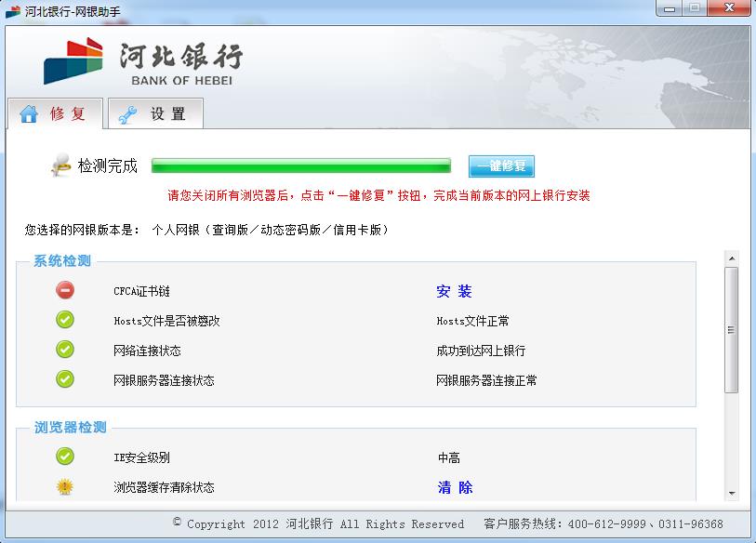Click the scrollbar up arrow
Viewport: 756px width, 543px height.
pyautogui.click(x=732, y=258)
